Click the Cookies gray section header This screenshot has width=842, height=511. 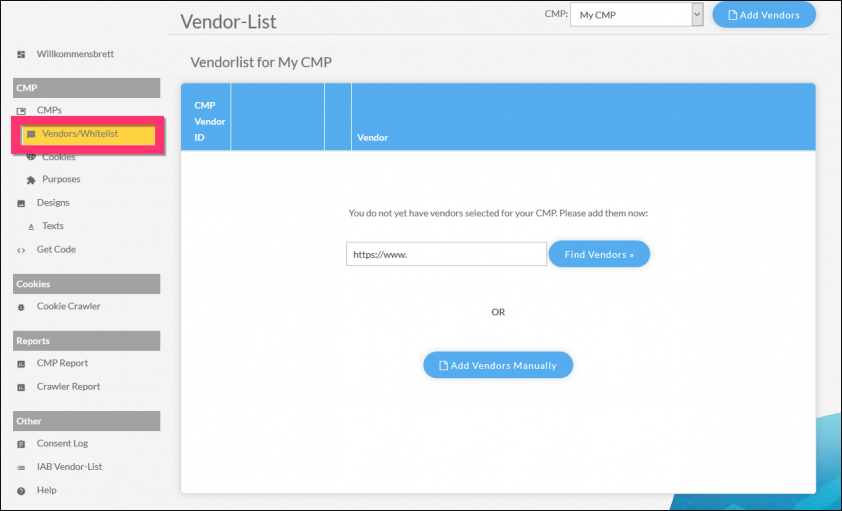pyautogui.click(x=86, y=284)
